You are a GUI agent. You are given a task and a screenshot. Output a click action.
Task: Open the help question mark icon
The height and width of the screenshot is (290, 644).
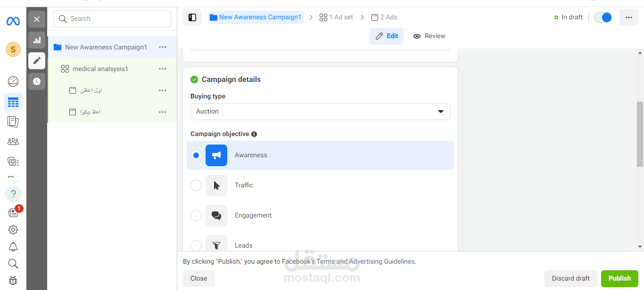tap(13, 193)
